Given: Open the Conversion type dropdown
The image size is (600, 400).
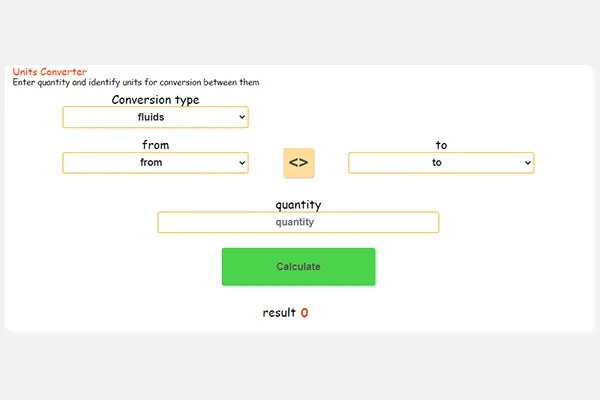Looking at the screenshot, I should (155, 117).
